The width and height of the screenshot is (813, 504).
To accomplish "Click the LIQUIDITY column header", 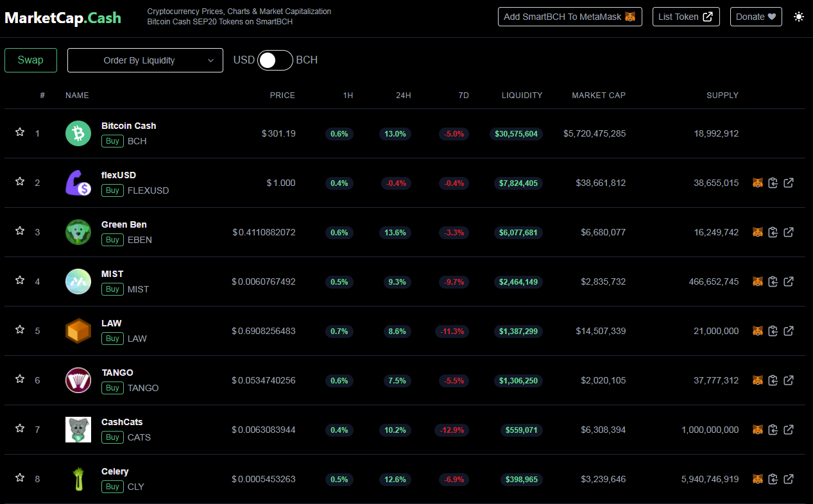I will (x=522, y=96).
